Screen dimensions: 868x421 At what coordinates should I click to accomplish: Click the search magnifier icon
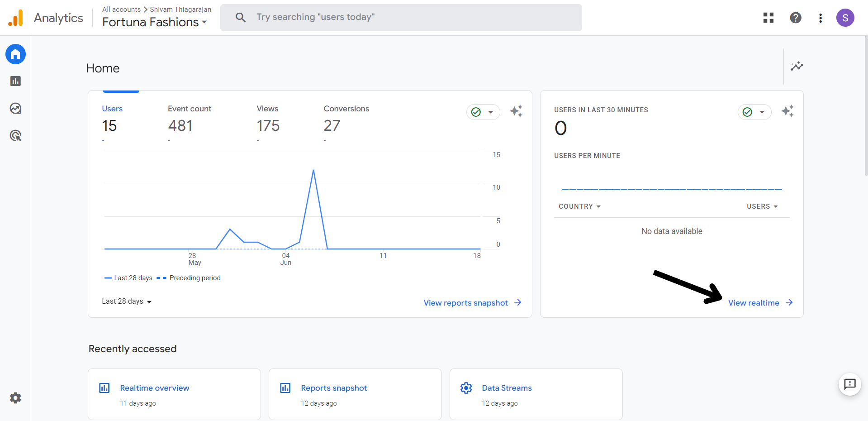[241, 18]
